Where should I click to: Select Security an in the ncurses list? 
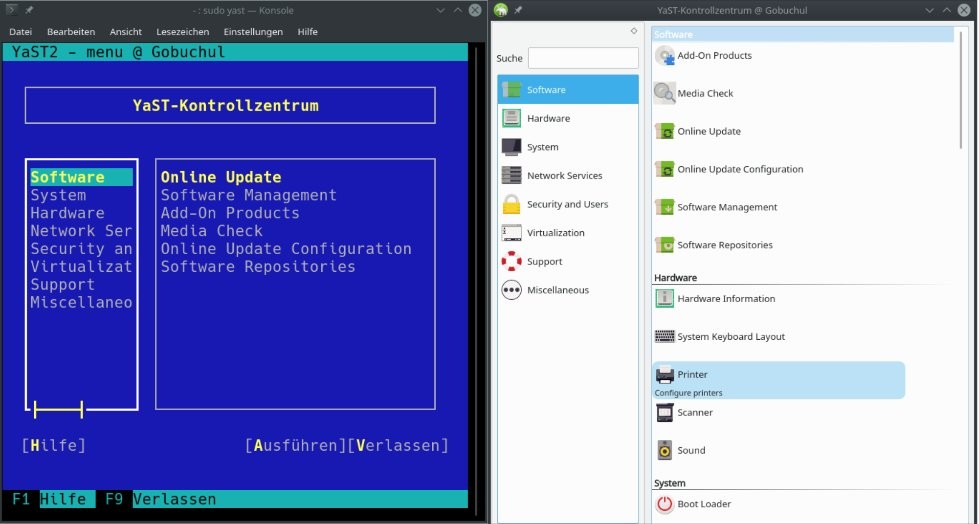pos(81,249)
